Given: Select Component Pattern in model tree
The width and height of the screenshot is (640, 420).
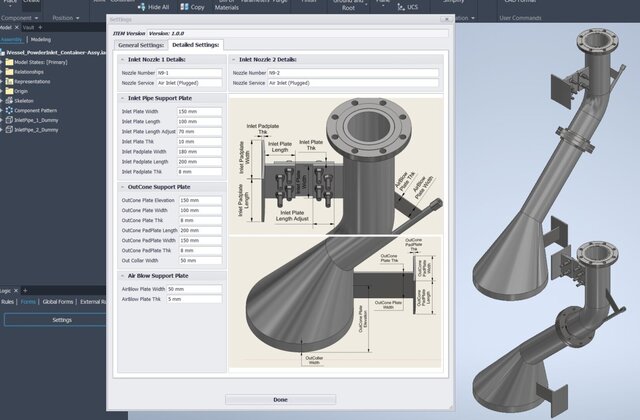Looking at the screenshot, I should 36,112.
